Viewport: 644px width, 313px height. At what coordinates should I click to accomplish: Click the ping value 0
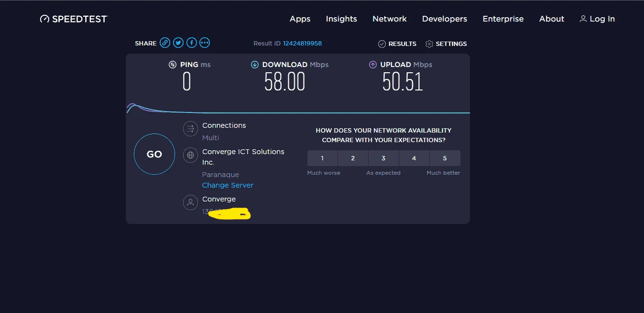pyautogui.click(x=186, y=82)
